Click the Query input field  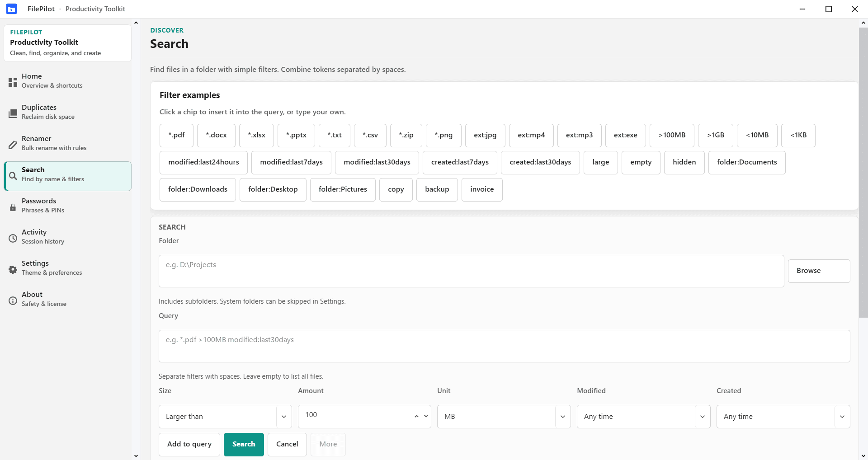tap(504, 346)
